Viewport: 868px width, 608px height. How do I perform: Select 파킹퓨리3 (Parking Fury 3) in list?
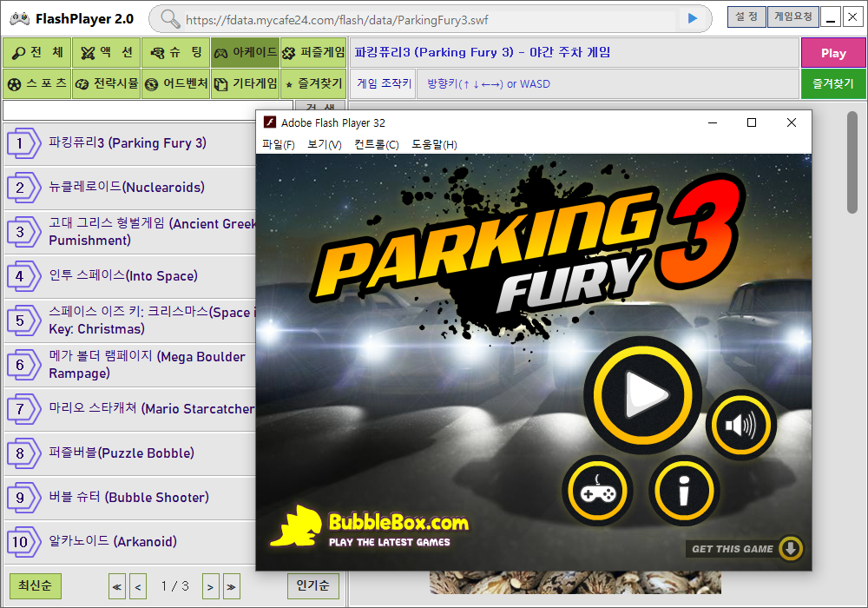[x=130, y=143]
